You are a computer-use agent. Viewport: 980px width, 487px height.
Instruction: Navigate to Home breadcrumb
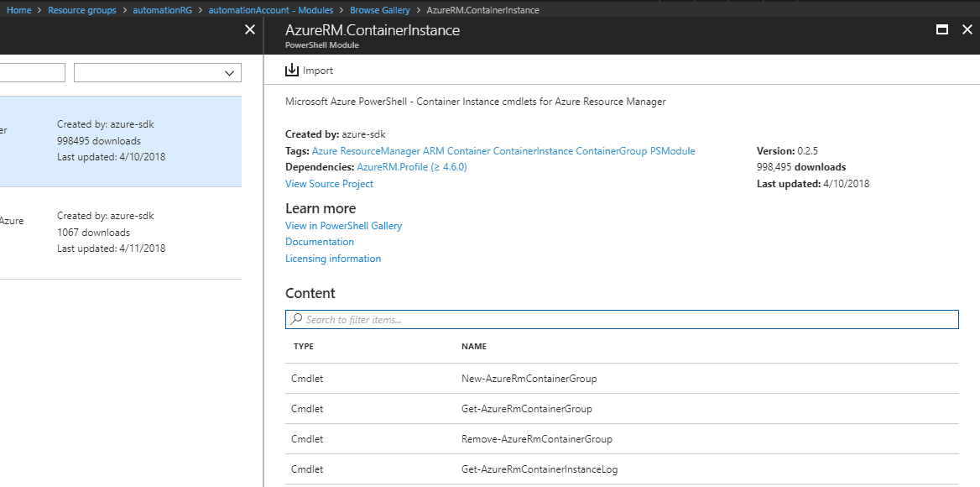click(18, 9)
